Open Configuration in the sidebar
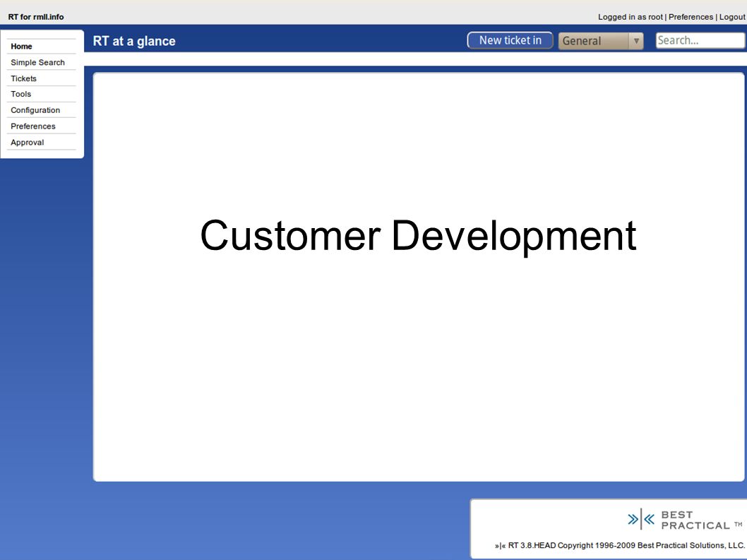747x560 pixels. tap(35, 110)
